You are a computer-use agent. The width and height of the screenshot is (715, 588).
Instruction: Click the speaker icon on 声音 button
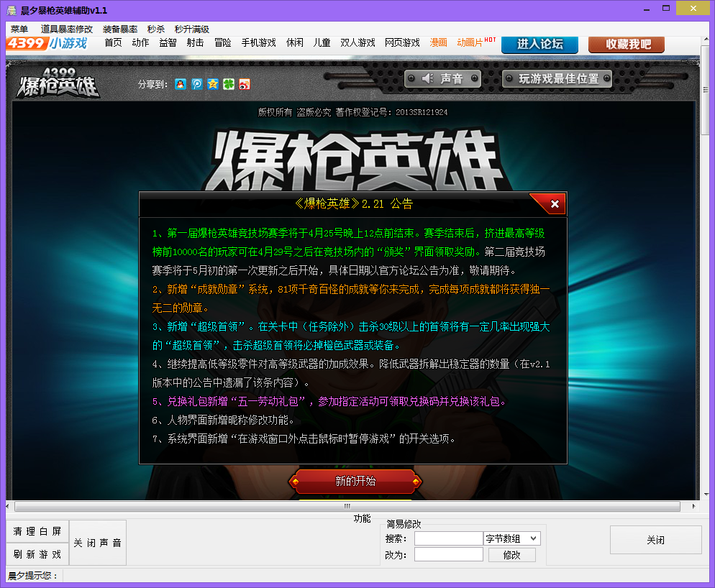point(428,79)
